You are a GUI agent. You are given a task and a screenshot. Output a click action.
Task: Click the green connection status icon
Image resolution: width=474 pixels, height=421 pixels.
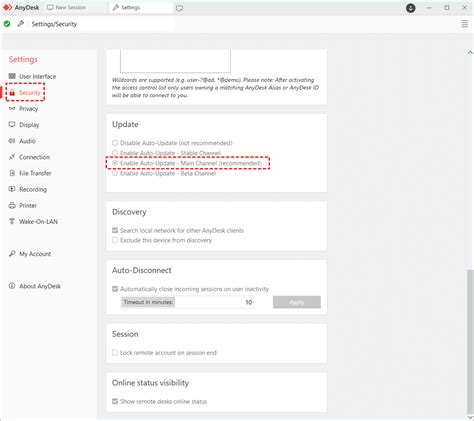coord(7,24)
